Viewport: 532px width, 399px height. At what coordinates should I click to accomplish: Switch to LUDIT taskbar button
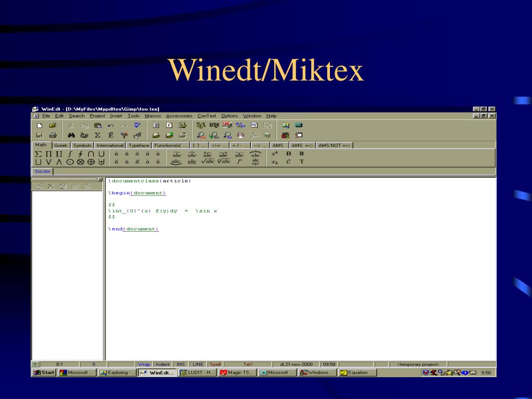[x=198, y=373]
